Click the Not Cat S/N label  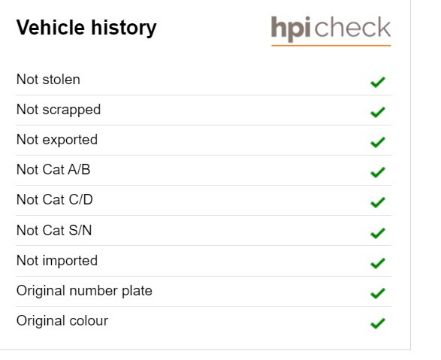54,230
